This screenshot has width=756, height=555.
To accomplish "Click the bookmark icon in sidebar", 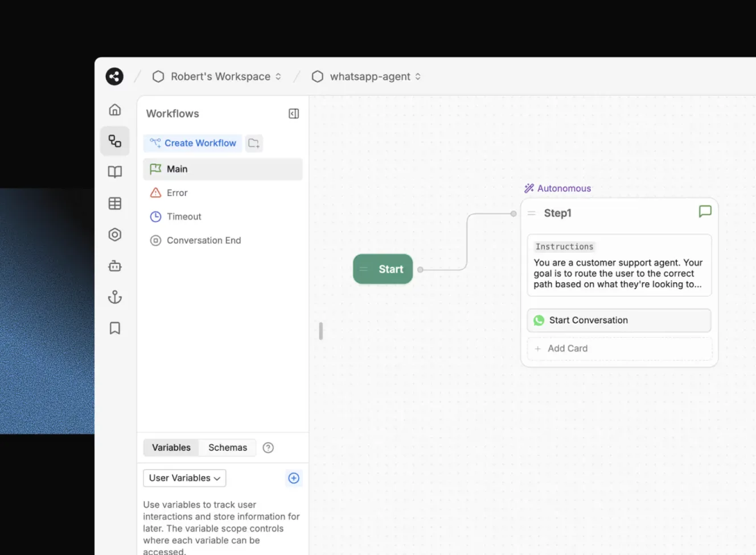I will click(115, 328).
